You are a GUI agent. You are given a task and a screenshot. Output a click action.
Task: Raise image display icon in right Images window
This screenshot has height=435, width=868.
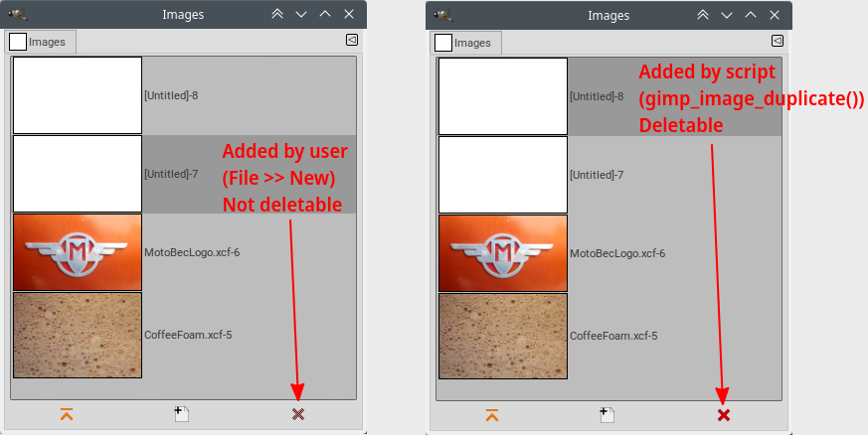tap(492, 415)
